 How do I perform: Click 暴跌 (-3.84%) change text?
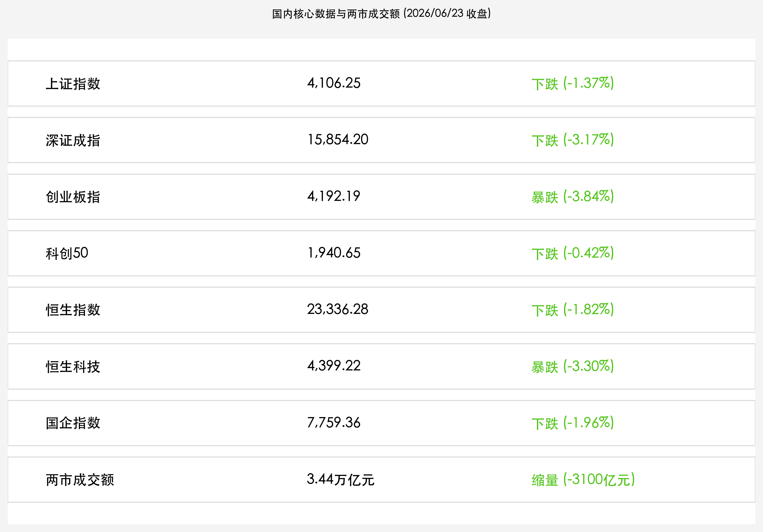click(573, 196)
